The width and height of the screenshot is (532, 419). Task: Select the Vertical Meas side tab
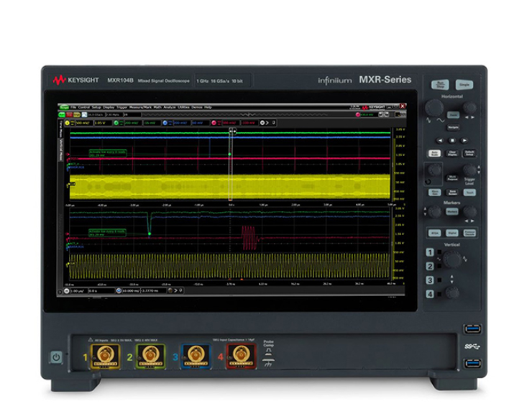61,149
